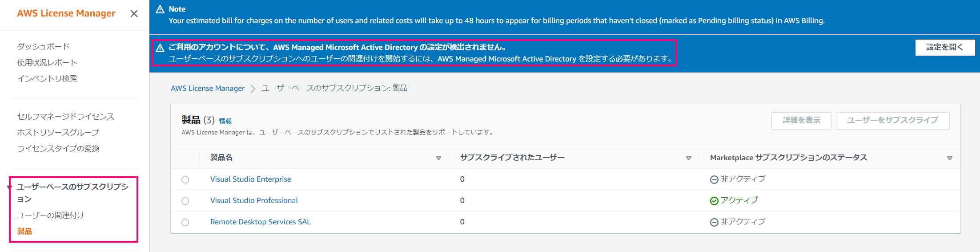Sort by Marketplace サブスクリプションのステータス column arrow
Viewport: 980px width, 252px height.
pyautogui.click(x=949, y=158)
